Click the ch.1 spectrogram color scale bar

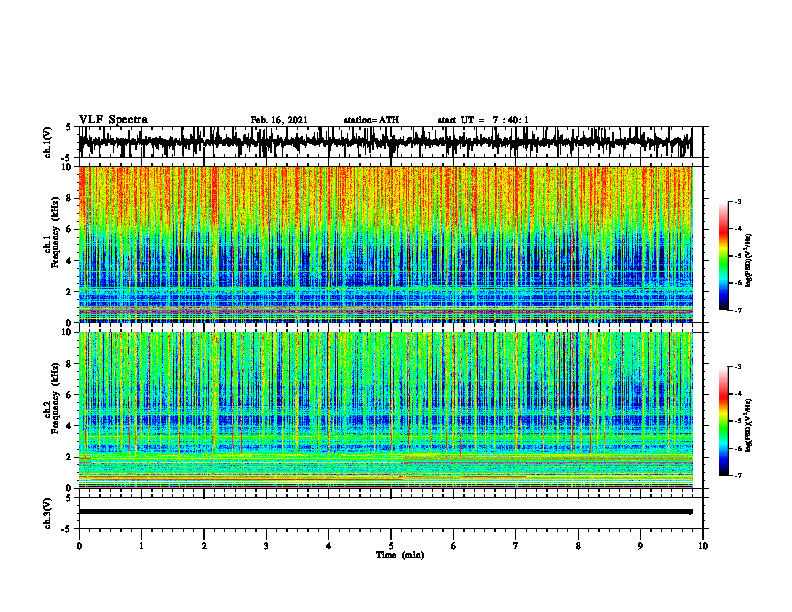723,256
